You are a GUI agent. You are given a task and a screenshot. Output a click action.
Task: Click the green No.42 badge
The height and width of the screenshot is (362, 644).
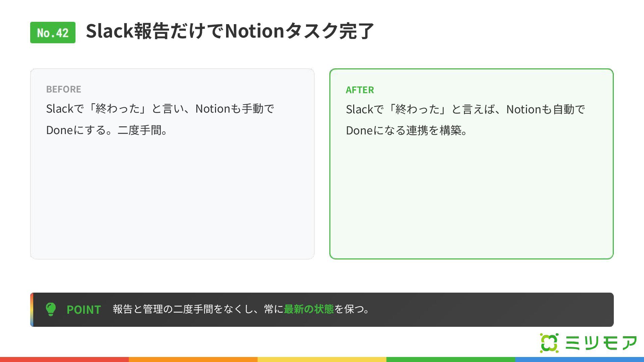53,33
